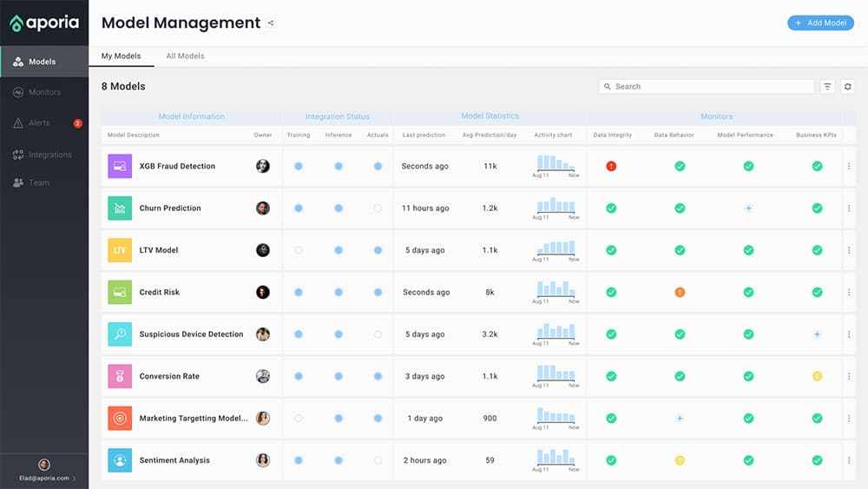Click the refresh models icon
The height and width of the screenshot is (489, 868).
(x=847, y=86)
